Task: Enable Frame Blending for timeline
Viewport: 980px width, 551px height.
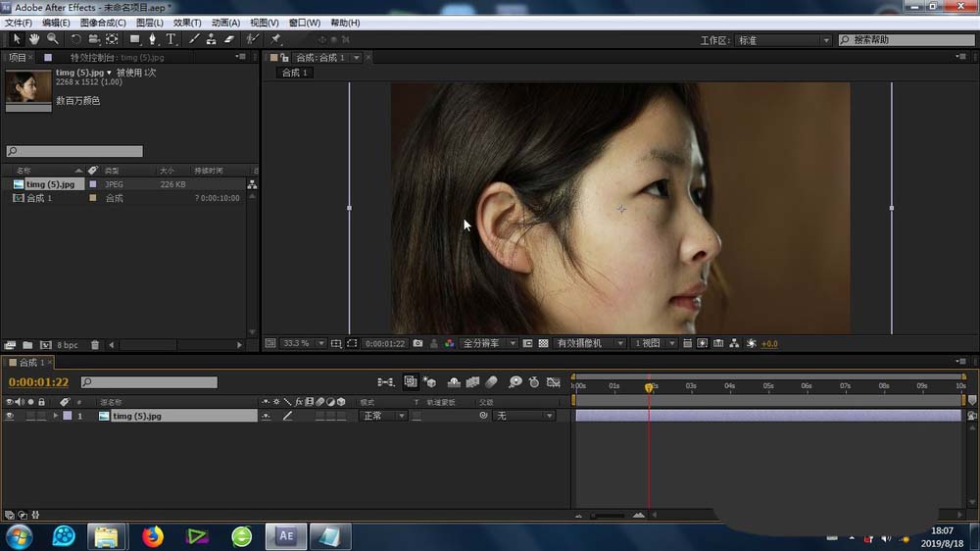Action: pyautogui.click(x=472, y=382)
